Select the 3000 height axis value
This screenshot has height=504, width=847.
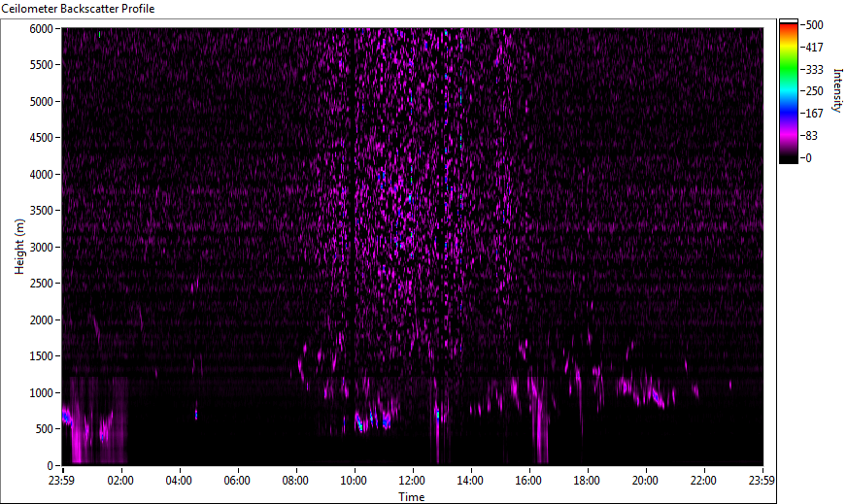[x=42, y=248]
